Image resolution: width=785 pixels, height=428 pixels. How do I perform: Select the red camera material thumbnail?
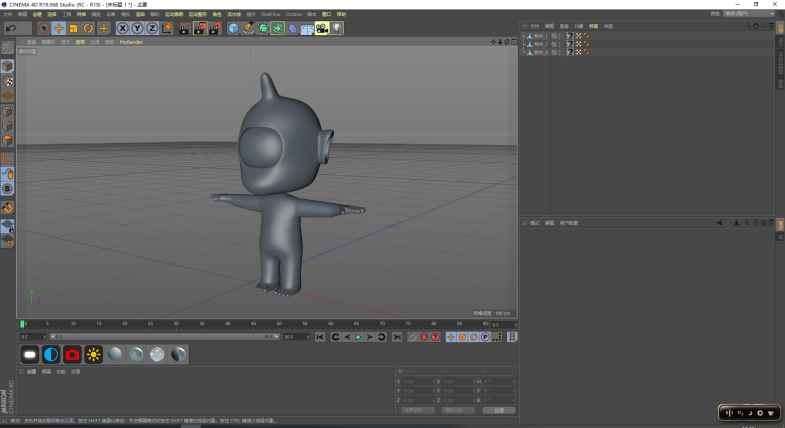click(x=72, y=354)
